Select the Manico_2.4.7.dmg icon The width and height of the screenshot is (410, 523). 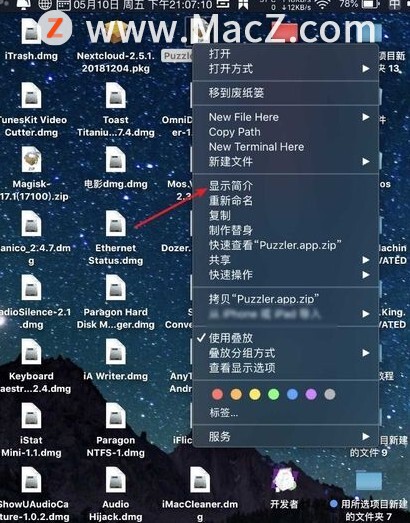(x=31, y=223)
